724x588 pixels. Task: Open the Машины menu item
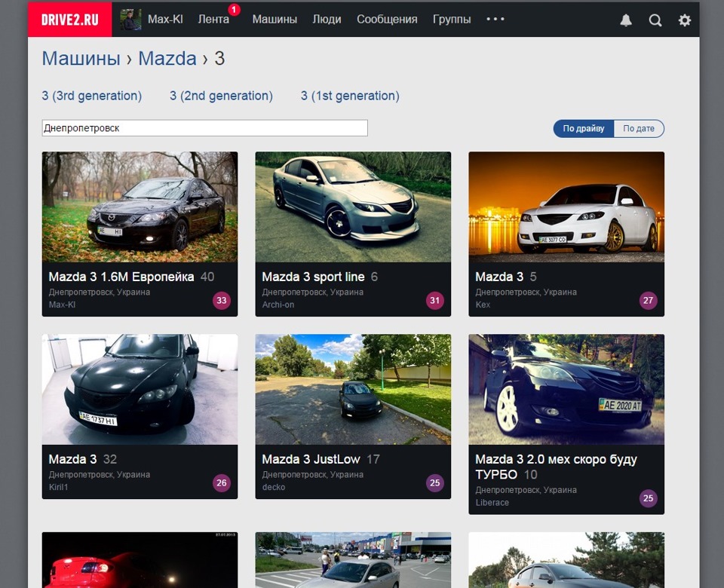click(275, 19)
